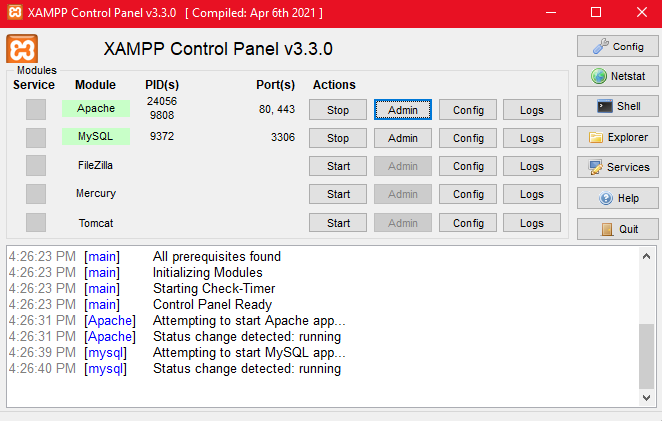View MySQL Logs
The width and height of the screenshot is (662, 421).
(532, 138)
